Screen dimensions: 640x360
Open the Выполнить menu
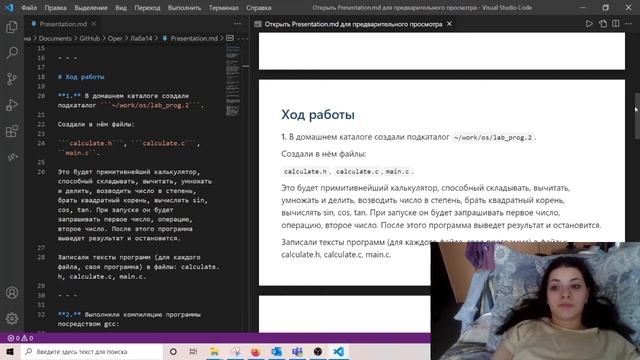coord(184,8)
